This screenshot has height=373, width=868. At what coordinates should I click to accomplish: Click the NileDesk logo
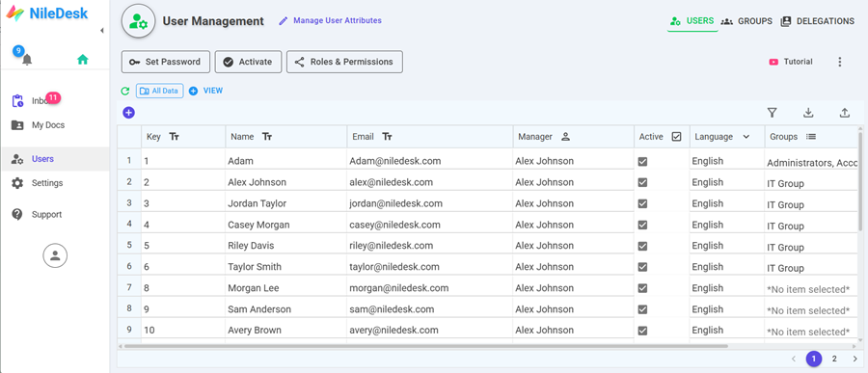click(47, 13)
